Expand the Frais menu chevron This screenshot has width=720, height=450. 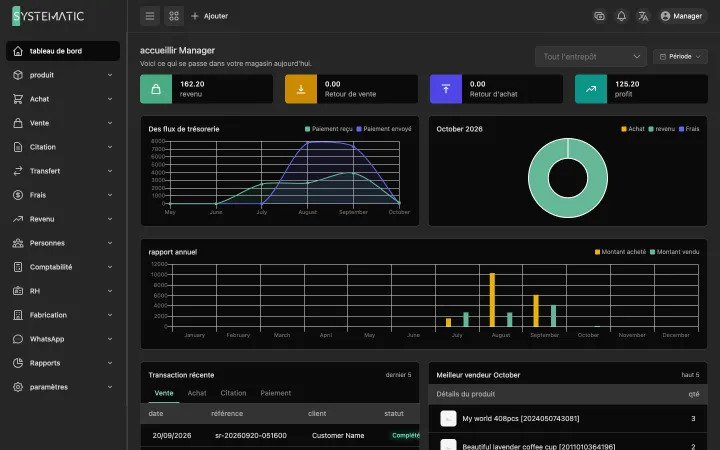[110, 195]
